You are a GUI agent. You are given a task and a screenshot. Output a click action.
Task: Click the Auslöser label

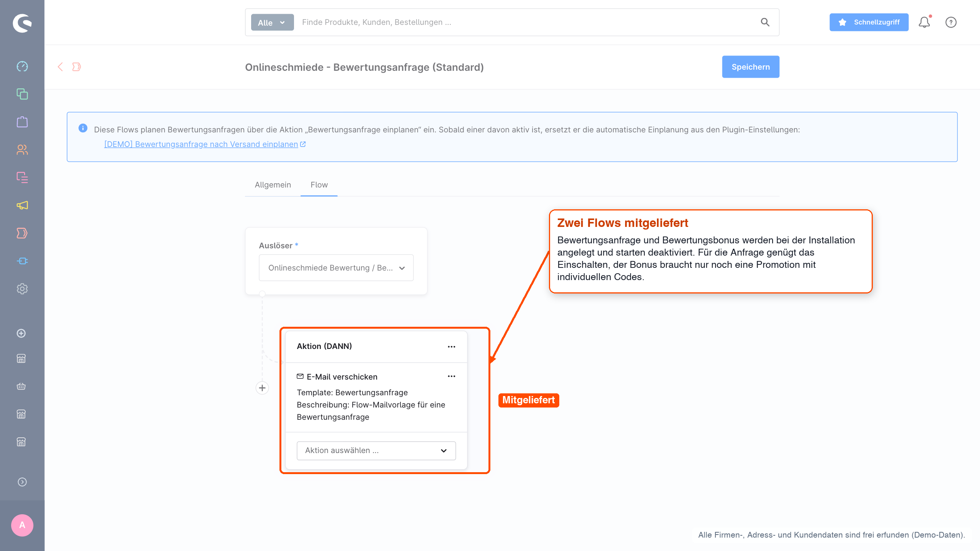tap(276, 246)
